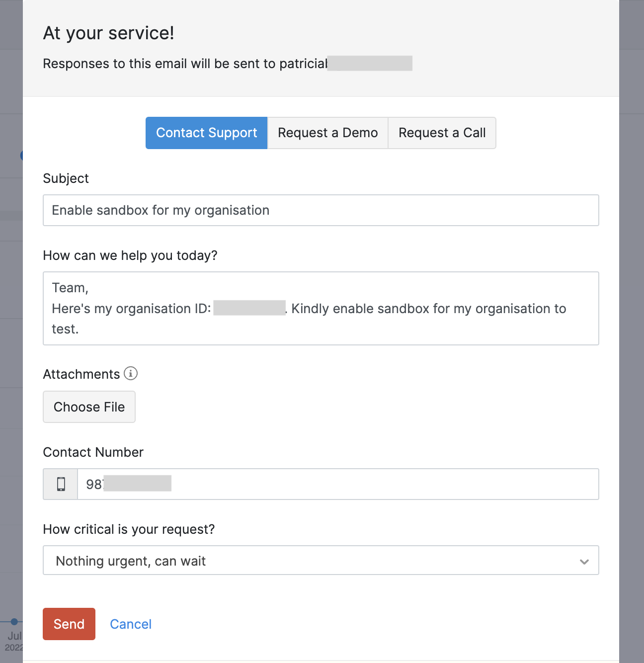Click Choose File to attach a document

coord(89,407)
